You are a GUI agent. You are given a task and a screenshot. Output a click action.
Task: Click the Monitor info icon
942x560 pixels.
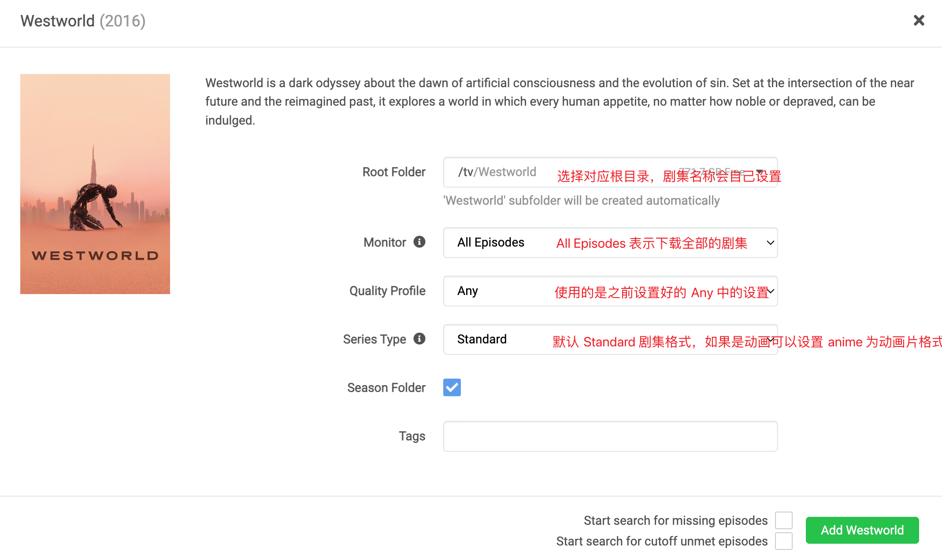[419, 242]
